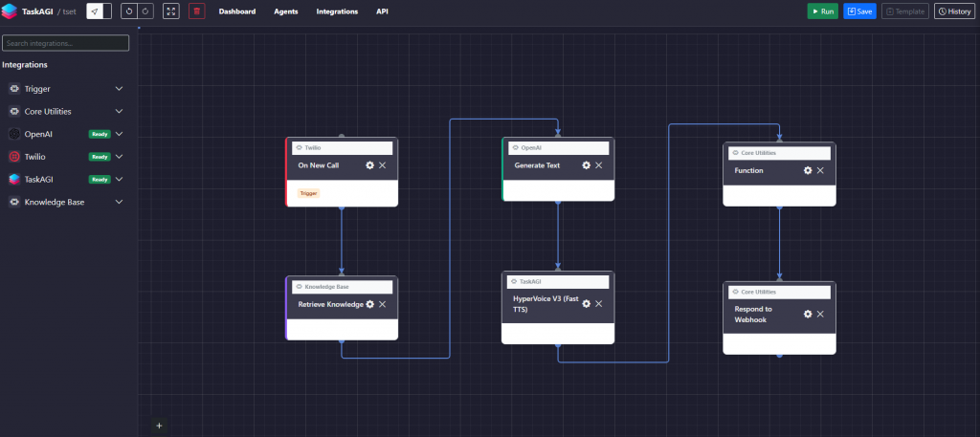Screen dimensions: 980x437
Task: Save the workflow
Action: coord(859,11)
